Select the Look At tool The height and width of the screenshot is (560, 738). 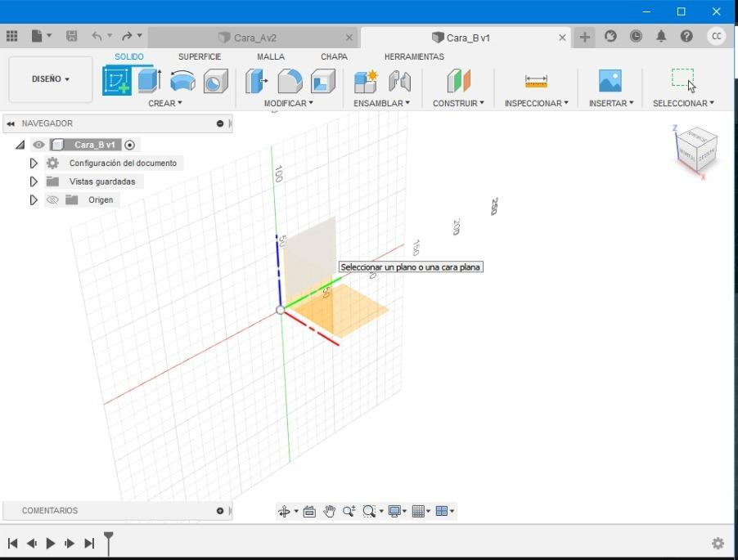[309, 511]
